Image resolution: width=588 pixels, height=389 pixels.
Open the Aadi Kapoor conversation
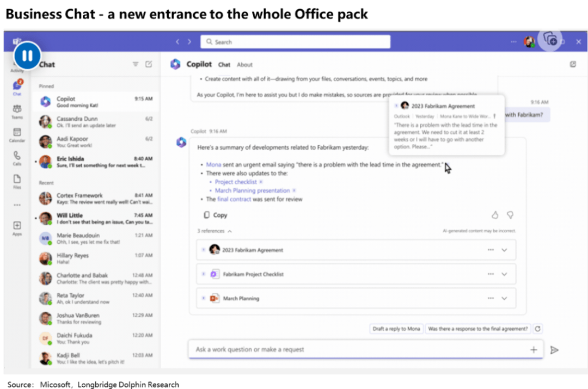coord(96,141)
